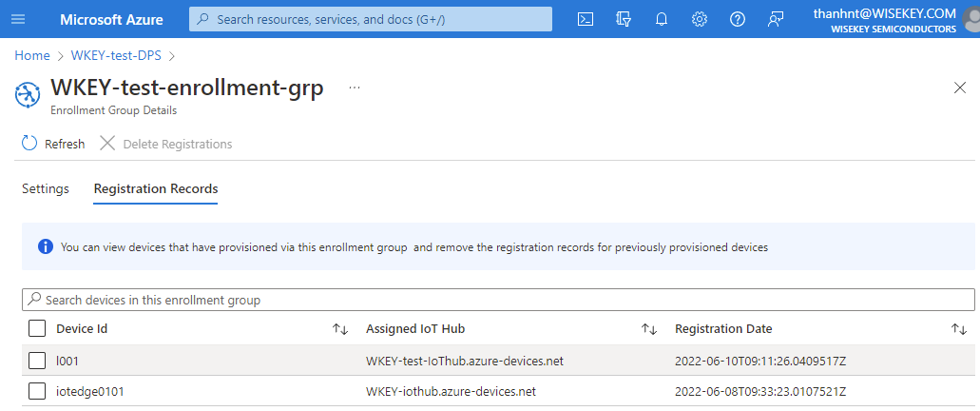
Task: Click the Feedback icon in header
Action: coord(776,19)
